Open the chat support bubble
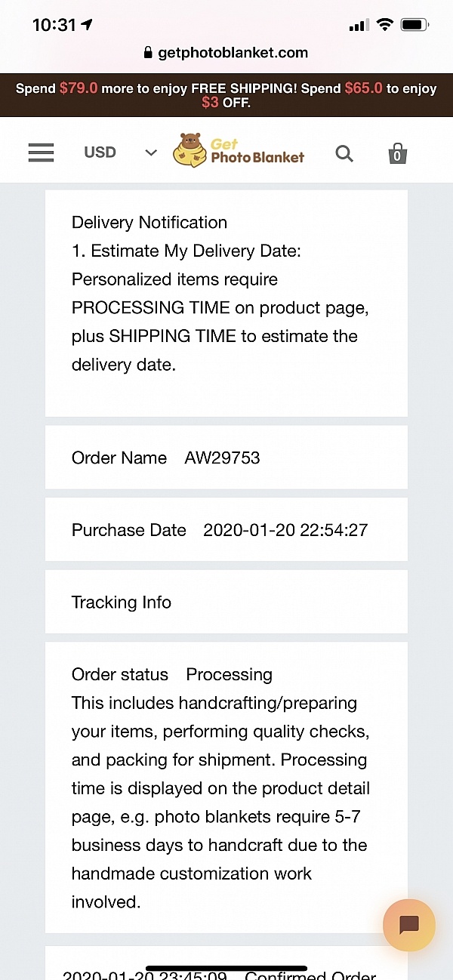This screenshot has height=980, width=453. (408, 925)
